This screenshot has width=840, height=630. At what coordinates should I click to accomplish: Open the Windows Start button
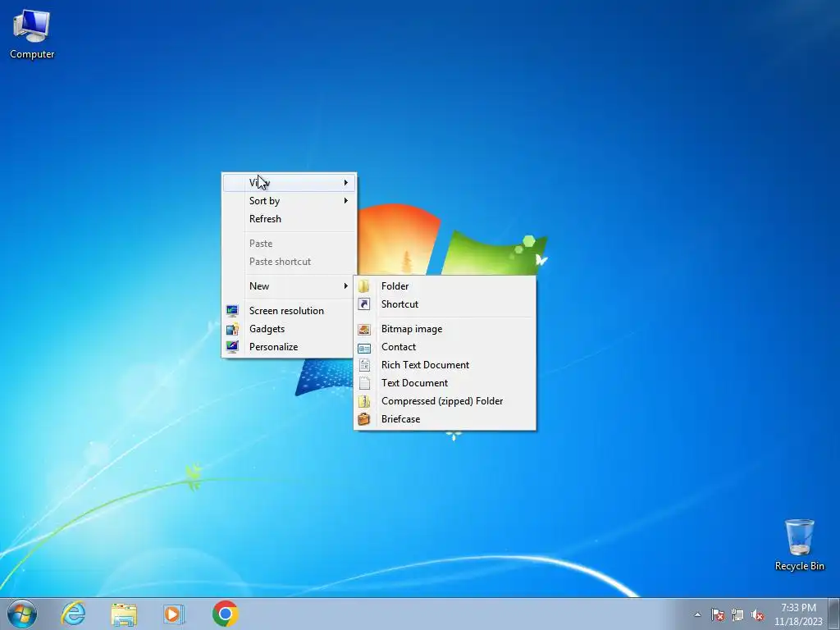(x=22, y=614)
